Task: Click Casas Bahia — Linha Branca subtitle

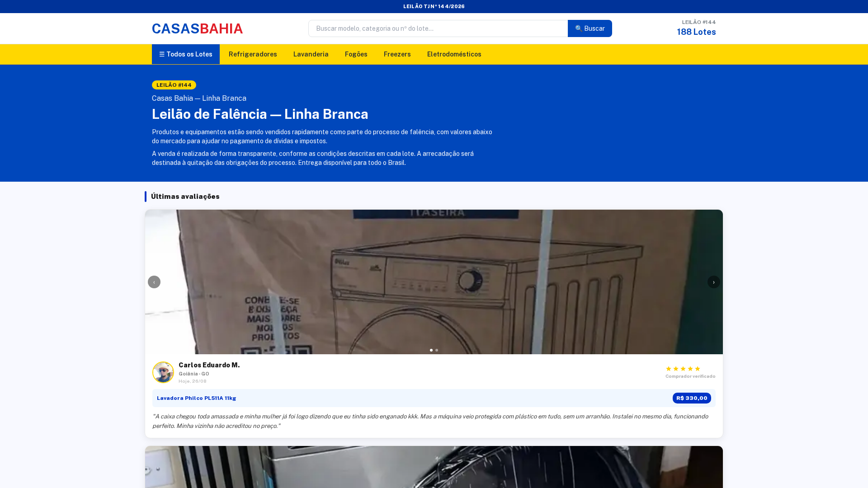Action: (x=199, y=99)
